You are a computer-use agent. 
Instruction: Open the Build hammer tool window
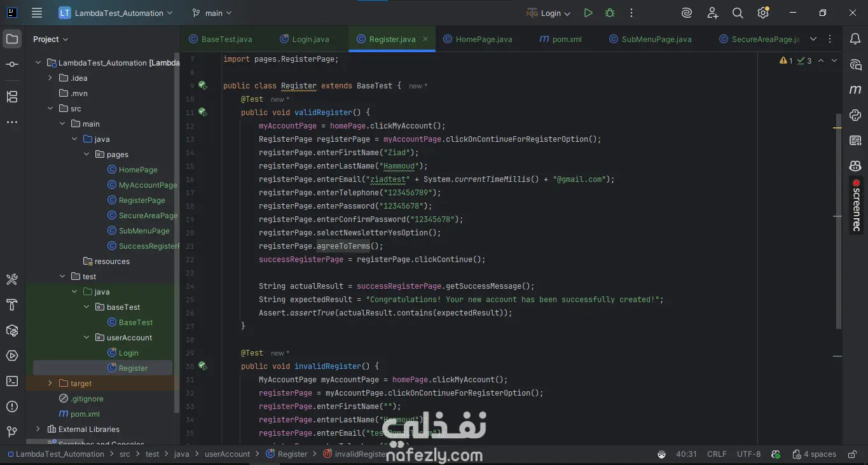12,305
